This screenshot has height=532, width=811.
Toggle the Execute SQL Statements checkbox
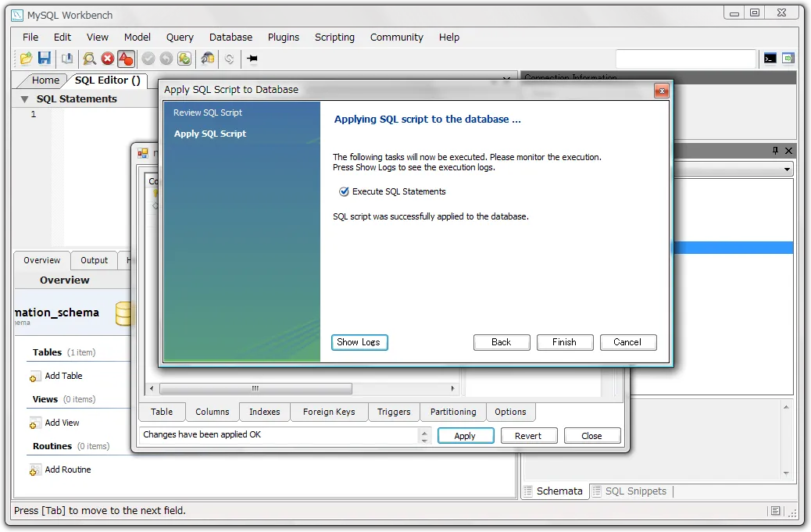pyautogui.click(x=344, y=191)
